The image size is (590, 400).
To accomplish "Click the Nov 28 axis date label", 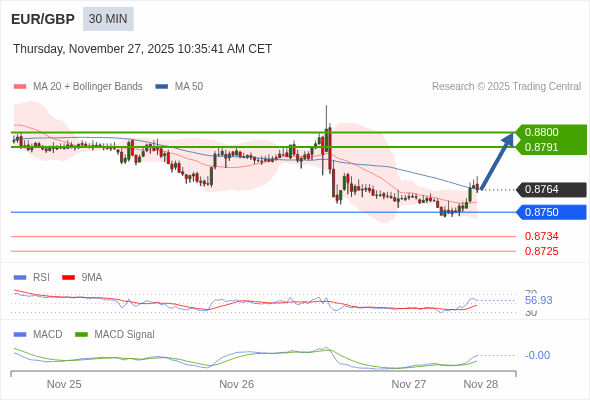I will [x=481, y=384].
